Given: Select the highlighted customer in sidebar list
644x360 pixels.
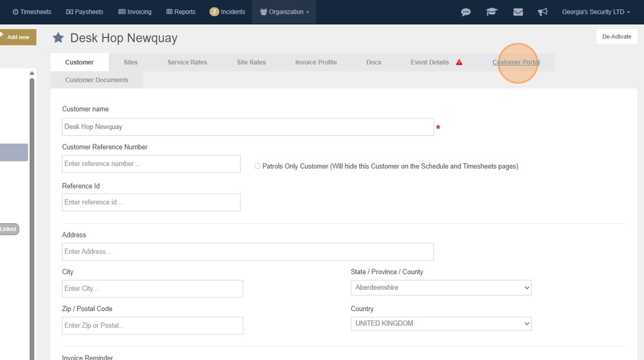Looking at the screenshot, I should click(14, 152).
